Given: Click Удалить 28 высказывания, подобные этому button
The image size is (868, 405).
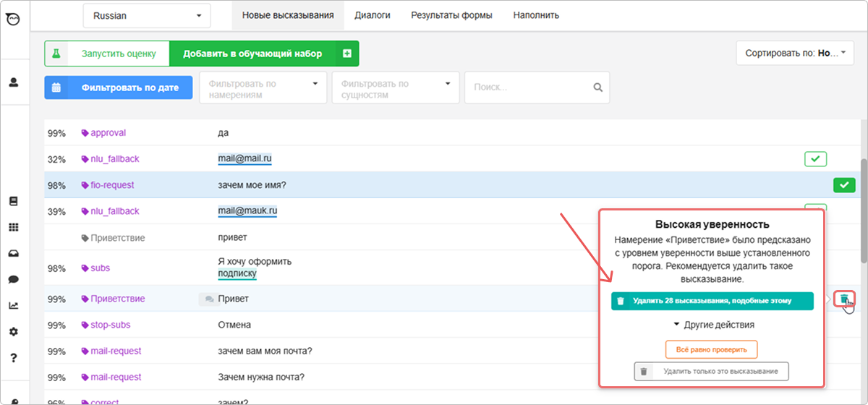Looking at the screenshot, I should point(712,301).
